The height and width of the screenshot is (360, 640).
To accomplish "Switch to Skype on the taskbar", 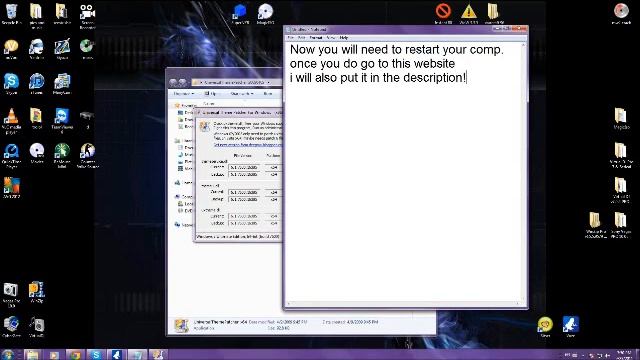I will pos(96,354).
